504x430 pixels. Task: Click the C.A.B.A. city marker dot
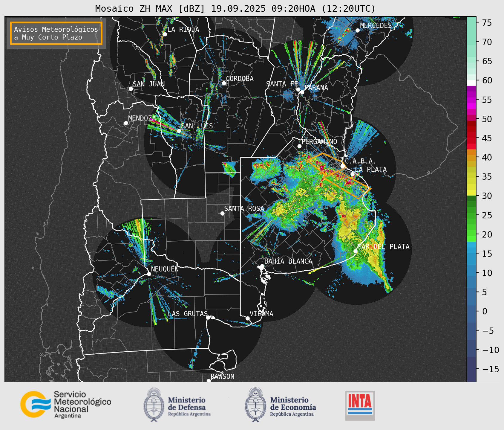pos(343,166)
